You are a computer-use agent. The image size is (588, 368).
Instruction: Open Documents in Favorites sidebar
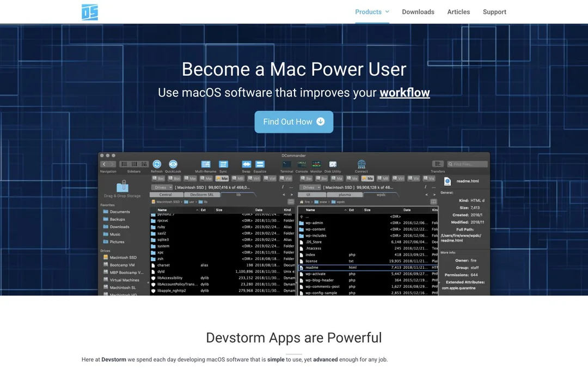(117, 212)
